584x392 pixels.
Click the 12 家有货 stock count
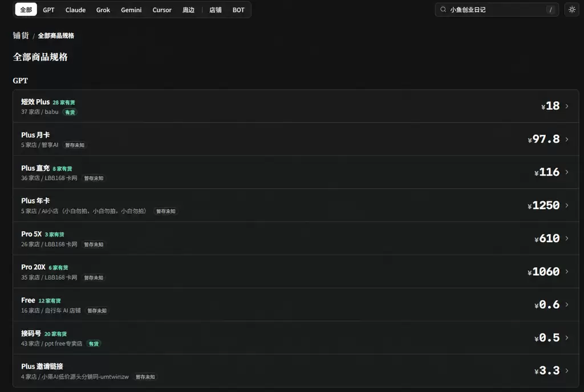pos(50,300)
